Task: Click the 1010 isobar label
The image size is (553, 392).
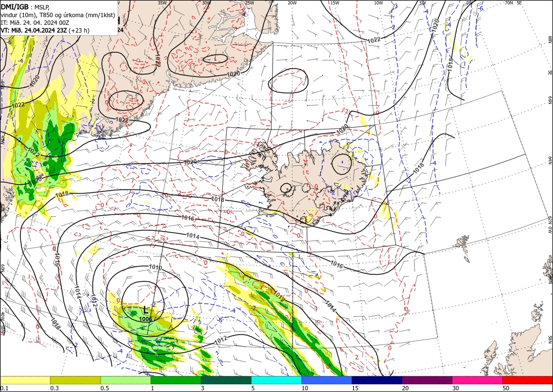Action: point(155,268)
